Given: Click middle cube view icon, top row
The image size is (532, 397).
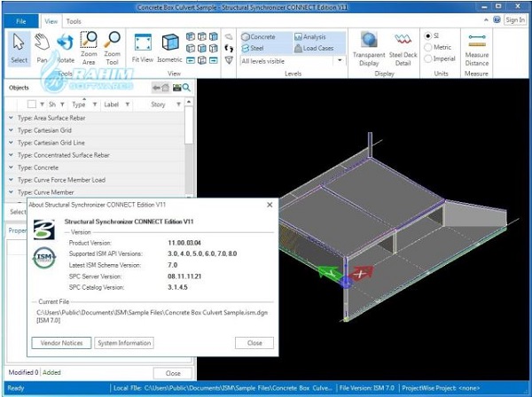Looking at the screenshot, I should coord(202,36).
